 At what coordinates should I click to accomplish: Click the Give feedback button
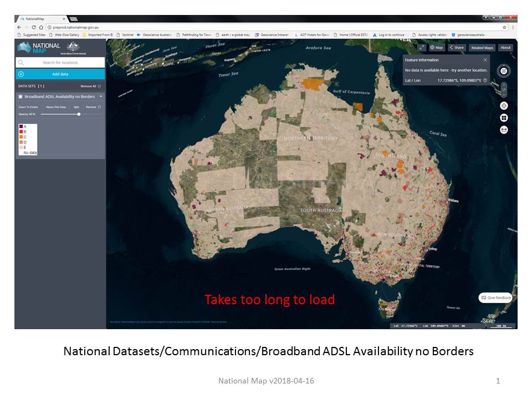[495, 298]
